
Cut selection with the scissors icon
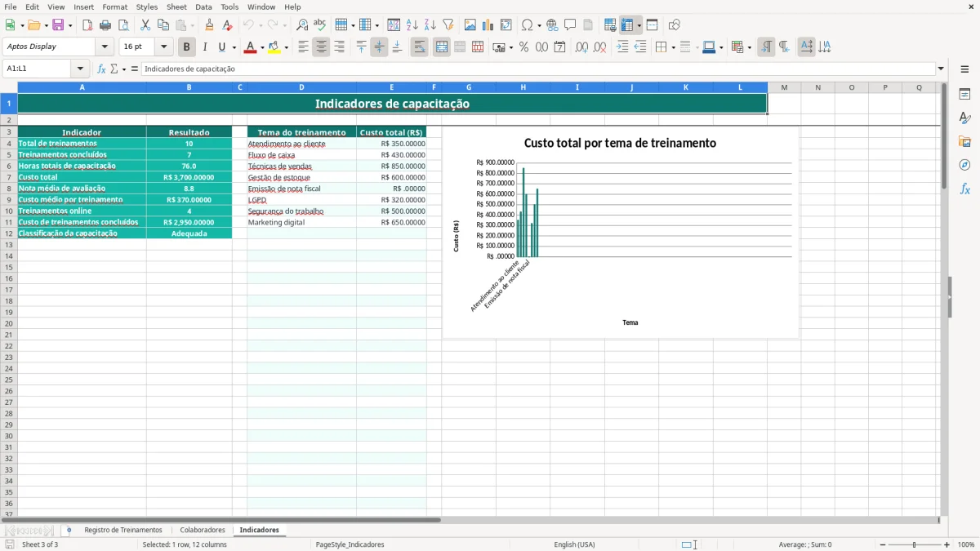coord(145,25)
